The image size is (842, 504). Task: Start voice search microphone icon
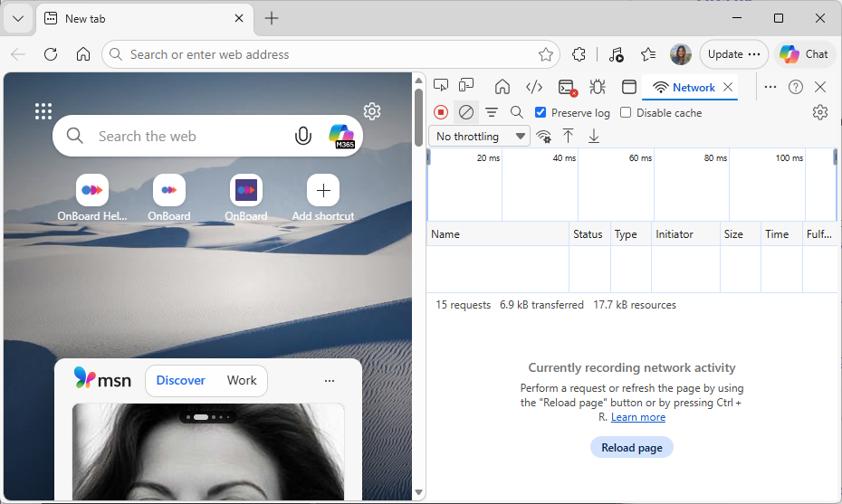303,137
